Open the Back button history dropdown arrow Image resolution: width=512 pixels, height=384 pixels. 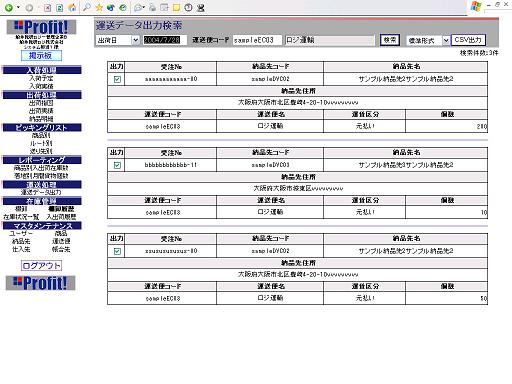18,7
